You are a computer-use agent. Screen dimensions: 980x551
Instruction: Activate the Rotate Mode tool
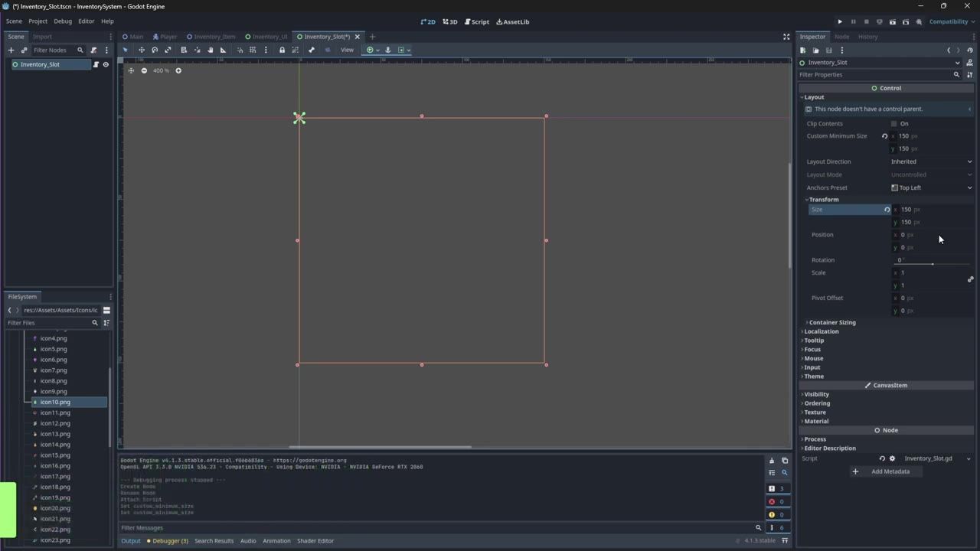pos(155,50)
